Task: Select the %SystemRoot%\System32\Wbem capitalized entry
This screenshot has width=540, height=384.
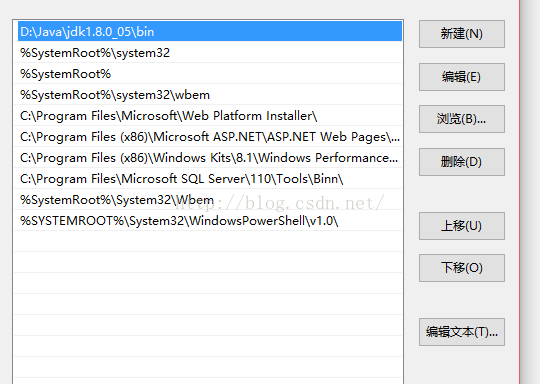Action: coord(208,200)
